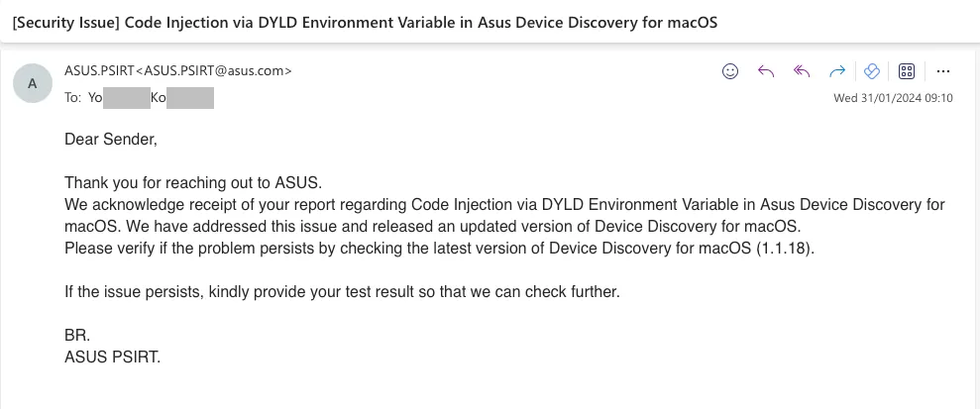Click the version number (1.1.18) text
The width and height of the screenshot is (980, 409).
786,249
